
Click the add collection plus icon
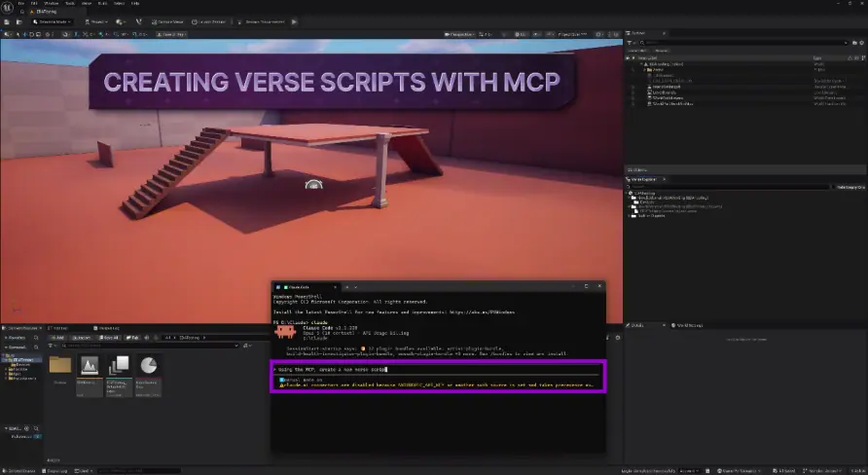coord(26,428)
